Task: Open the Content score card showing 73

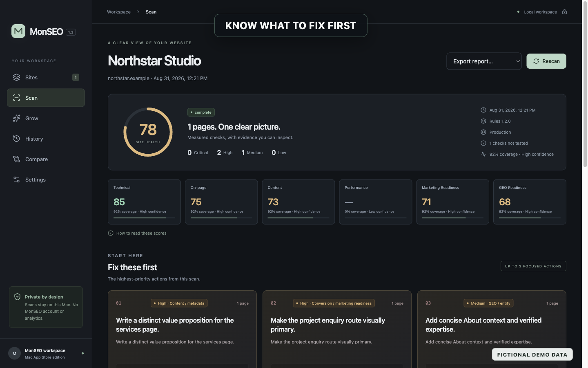Action: click(298, 202)
